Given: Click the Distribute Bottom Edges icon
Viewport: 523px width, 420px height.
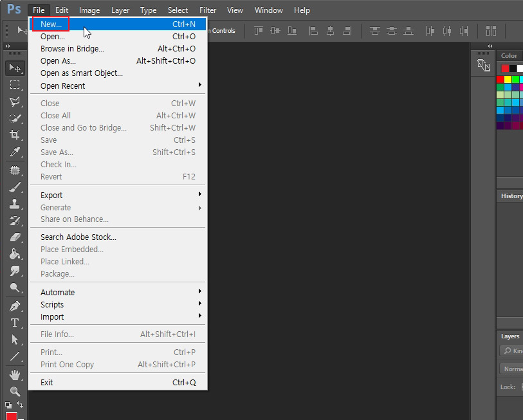Looking at the screenshot, I should 408,31.
